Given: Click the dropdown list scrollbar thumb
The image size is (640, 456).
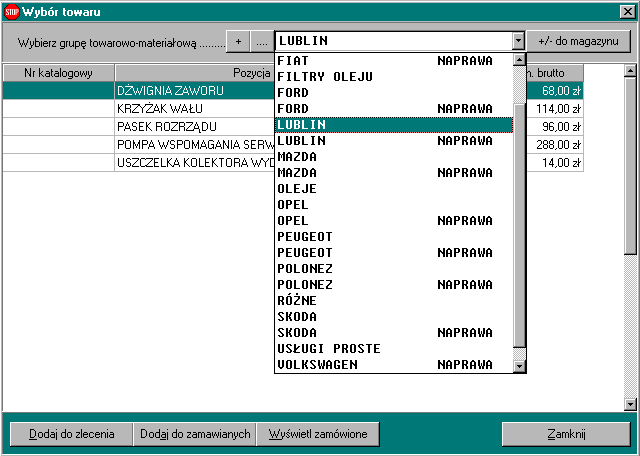Looking at the screenshot, I should coord(519,225).
